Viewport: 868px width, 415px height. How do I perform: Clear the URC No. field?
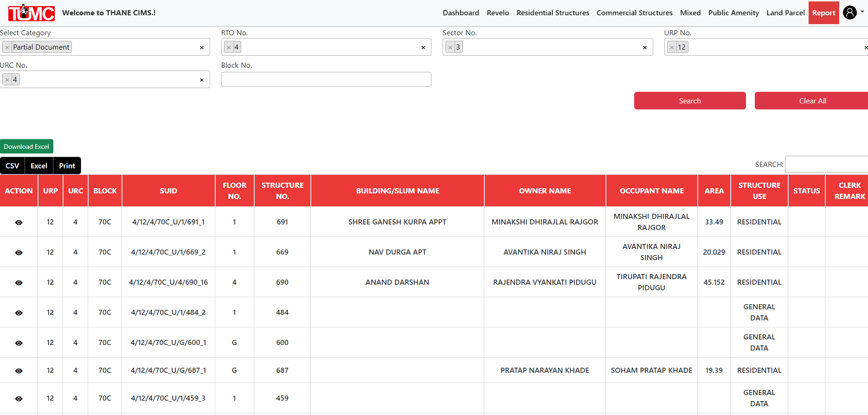[x=202, y=80]
